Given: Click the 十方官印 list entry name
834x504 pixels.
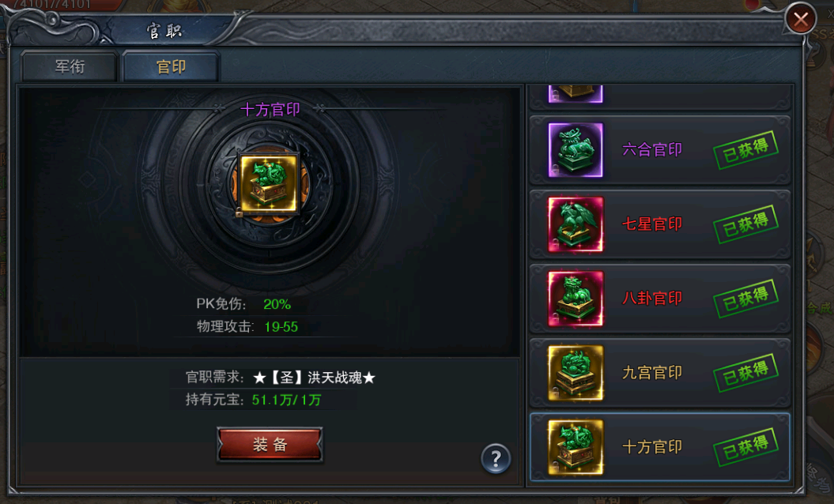Looking at the screenshot, I should click(x=652, y=447).
